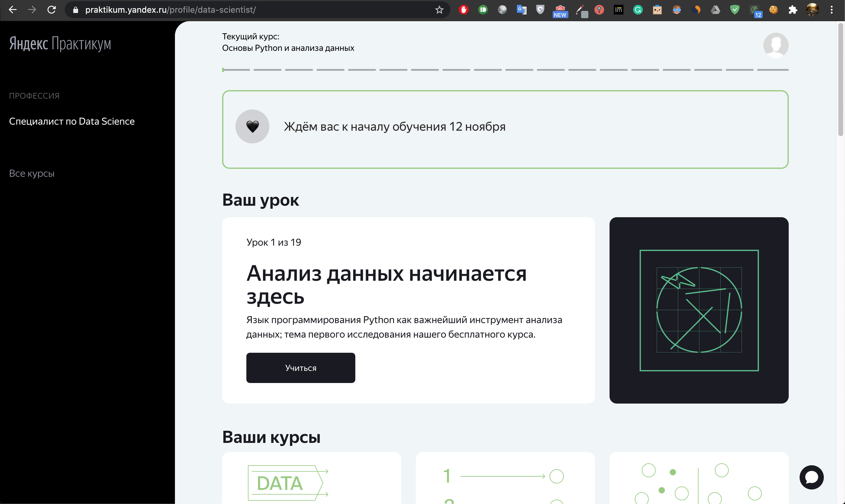Open the Chrome three-dot menu
Viewport: 845px width, 504px height.
click(831, 10)
